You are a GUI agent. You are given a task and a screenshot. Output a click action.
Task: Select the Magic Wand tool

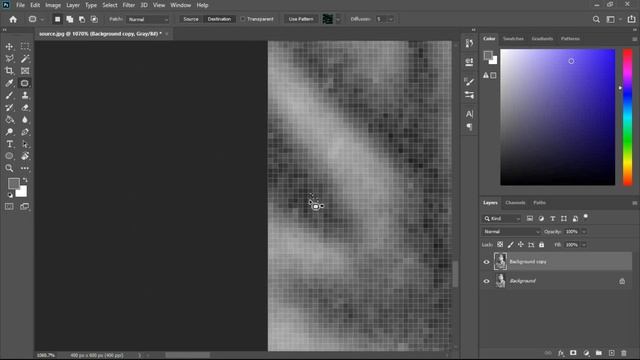[25, 59]
